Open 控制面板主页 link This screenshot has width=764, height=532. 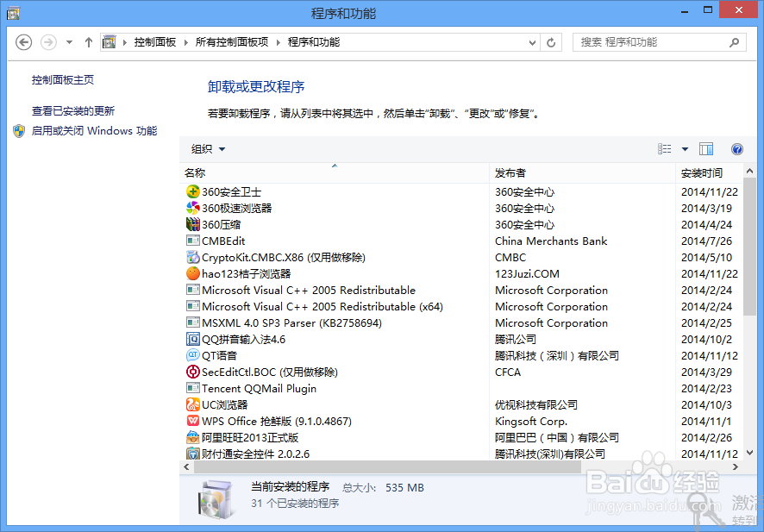pyautogui.click(x=63, y=80)
